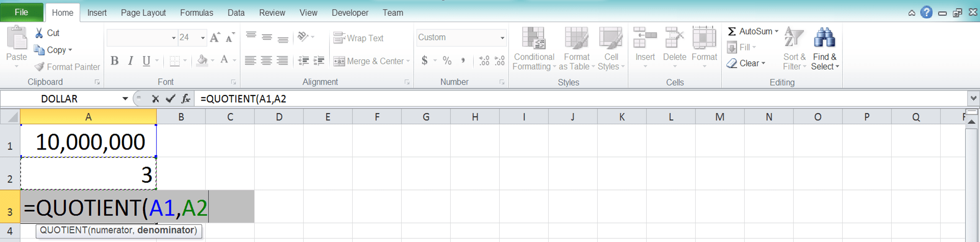Screen dimensions: 980x242
Task: Click the Select All corner button
Action: click(10, 117)
